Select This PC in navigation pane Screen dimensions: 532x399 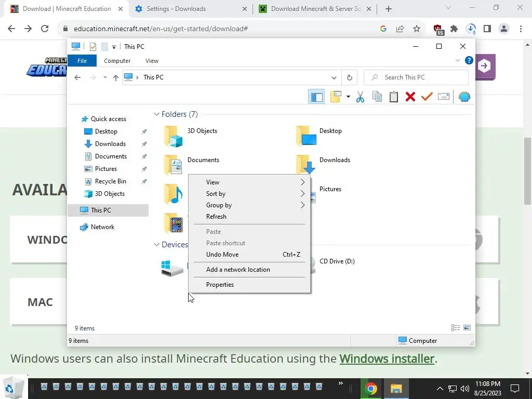coord(108,210)
